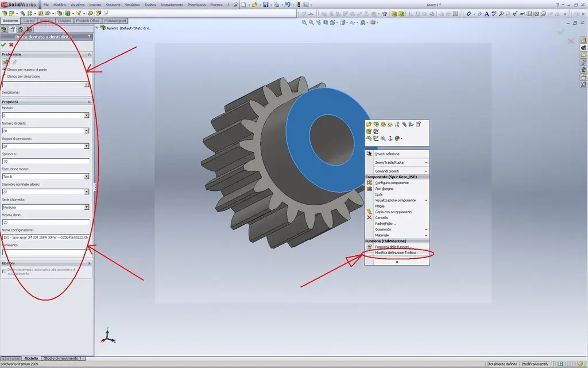Switch to Studio di movimento 1 tab
This screenshot has height=368, width=588.
tap(63, 358)
